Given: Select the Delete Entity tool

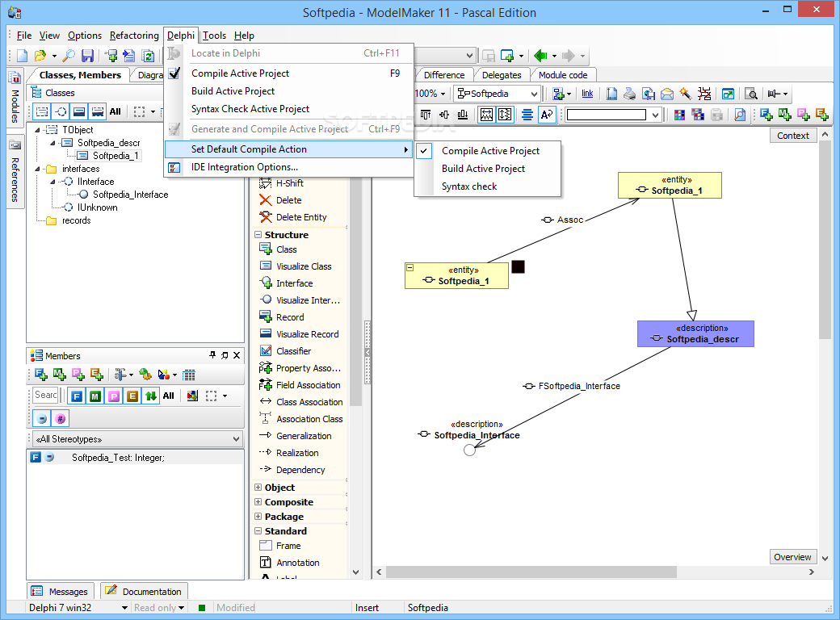Looking at the screenshot, I should tap(300, 217).
